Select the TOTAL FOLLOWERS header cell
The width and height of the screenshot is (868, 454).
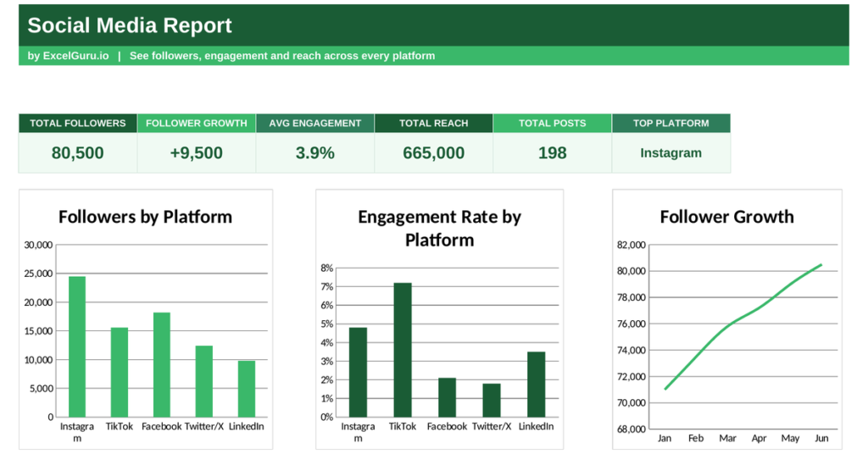click(x=78, y=124)
